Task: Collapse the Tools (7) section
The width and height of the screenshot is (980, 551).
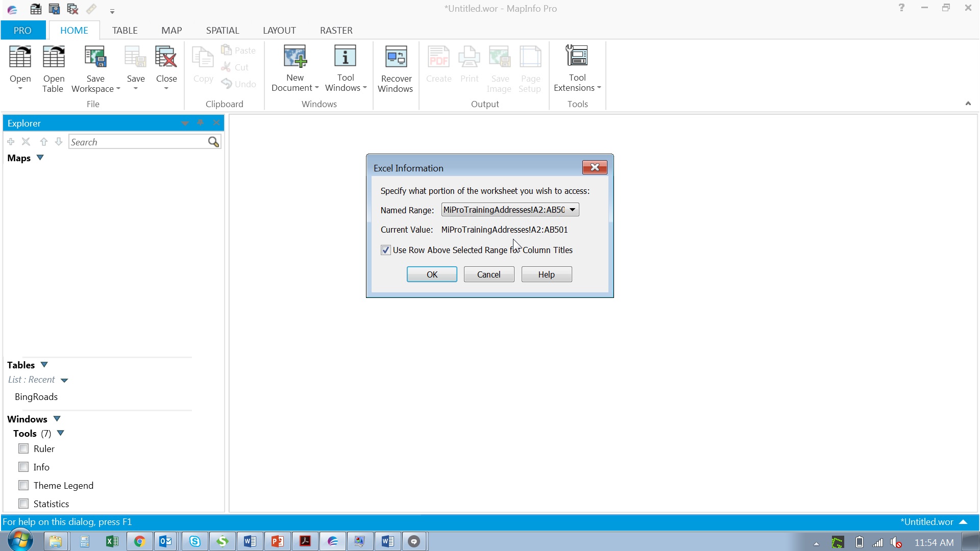Action: coord(62,433)
